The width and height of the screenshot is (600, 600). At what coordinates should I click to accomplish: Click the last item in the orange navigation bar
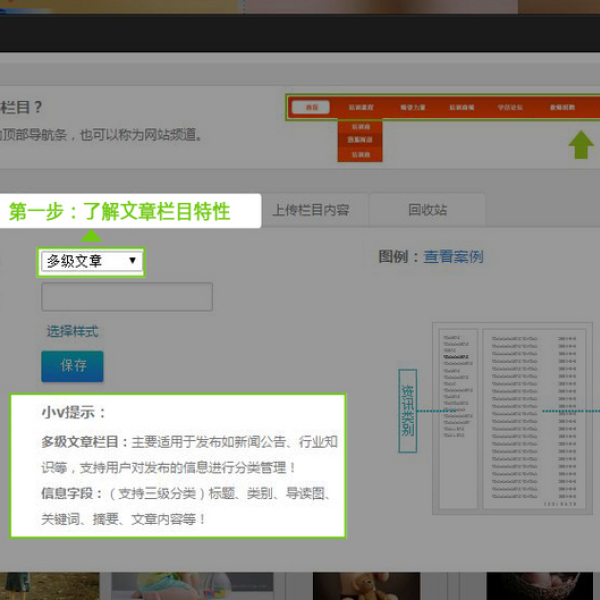[x=562, y=107]
